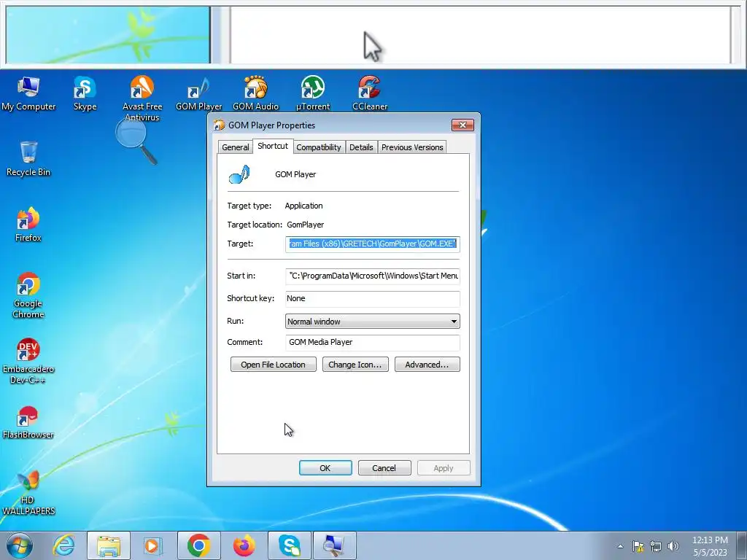The image size is (747, 560).
Task: Close the GOM Player Properties window
Action: tap(462, 125)
